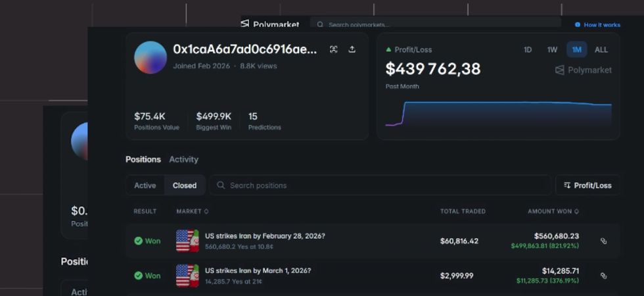
Task: Show the Active positions tab
Action: (145, 185)
